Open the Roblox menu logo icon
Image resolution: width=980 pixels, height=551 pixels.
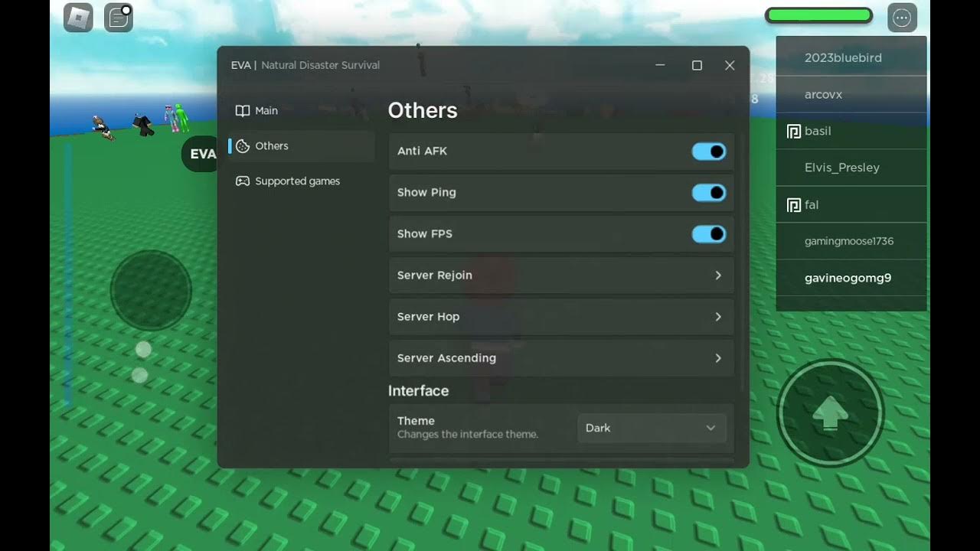pyautogui.click(x=78, y=18)
